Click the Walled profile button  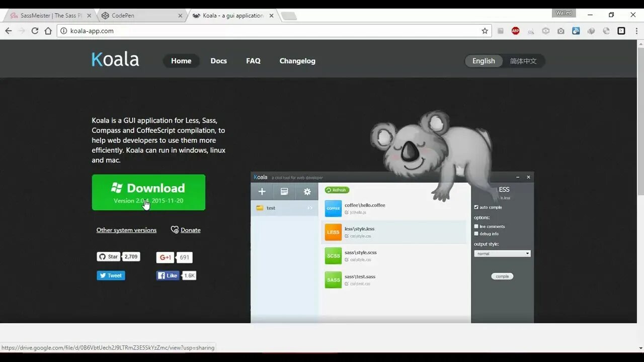pos(563,13)
